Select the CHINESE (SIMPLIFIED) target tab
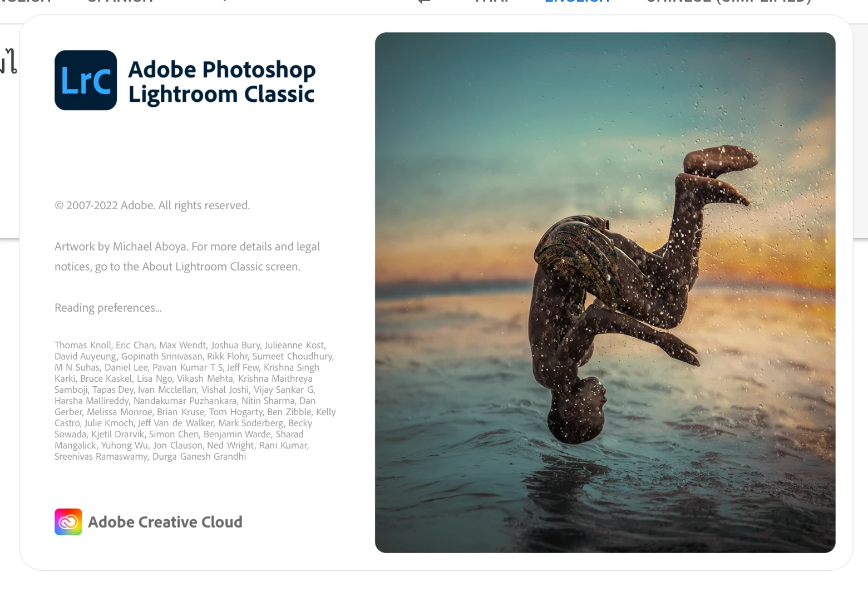 [x=729, y=2]
